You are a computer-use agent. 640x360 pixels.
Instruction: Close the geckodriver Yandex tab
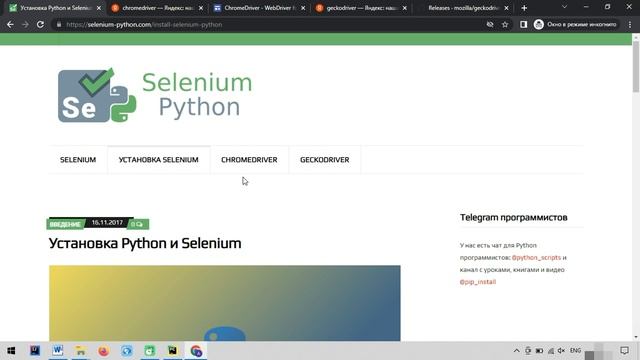pyautogui.click(x=404, y=8)
